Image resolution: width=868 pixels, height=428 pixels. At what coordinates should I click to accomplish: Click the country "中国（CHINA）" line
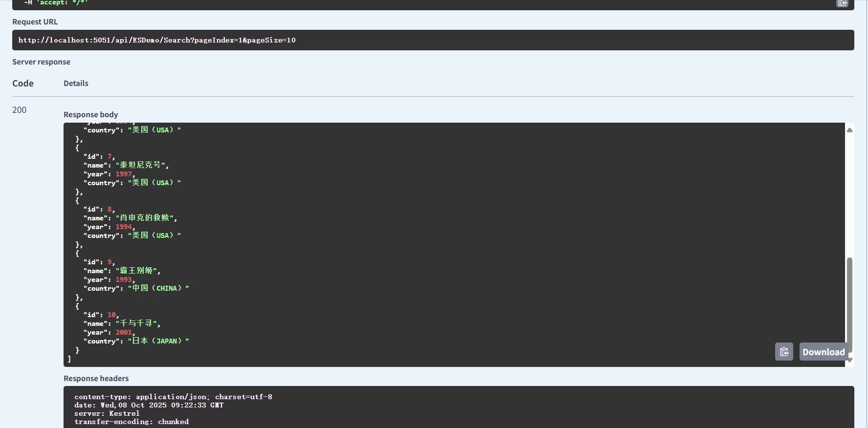(136, 288)
